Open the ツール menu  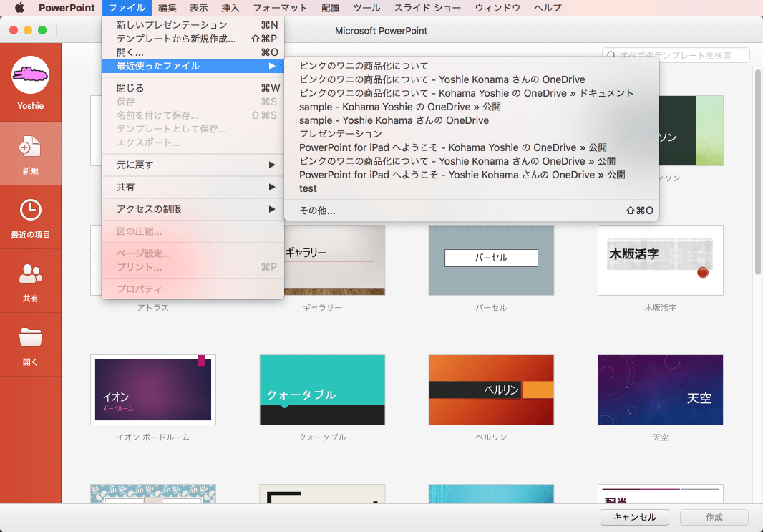[366, 8]
